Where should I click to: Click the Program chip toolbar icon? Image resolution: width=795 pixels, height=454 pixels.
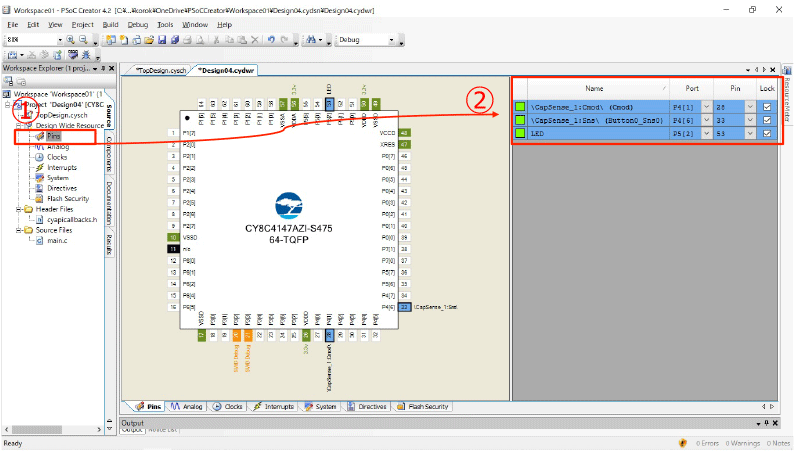[73, 54]
